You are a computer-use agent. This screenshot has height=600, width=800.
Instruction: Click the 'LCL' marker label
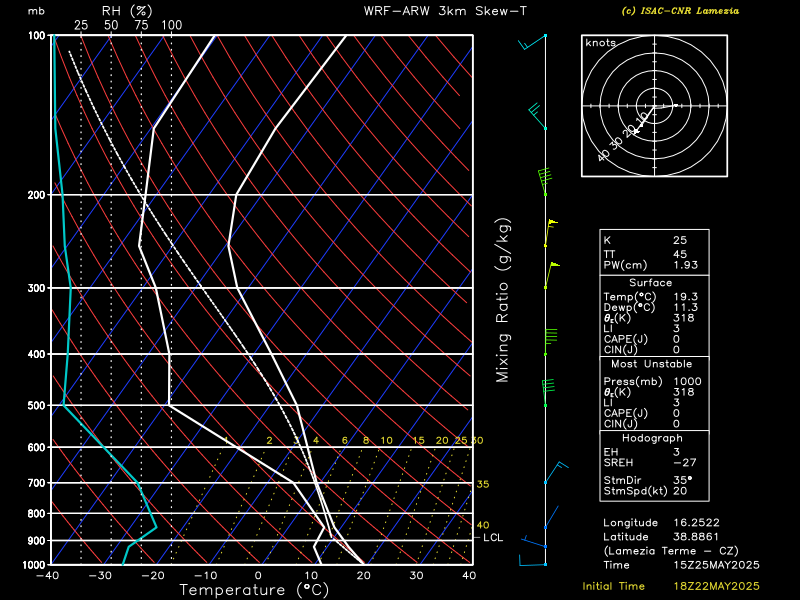pos(493,538)
